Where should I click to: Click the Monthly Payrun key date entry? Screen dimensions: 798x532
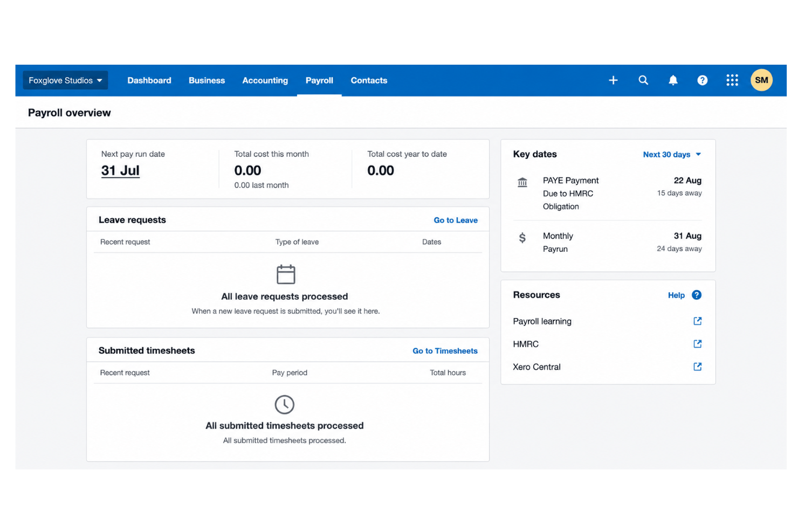click(x=608, y=243)
